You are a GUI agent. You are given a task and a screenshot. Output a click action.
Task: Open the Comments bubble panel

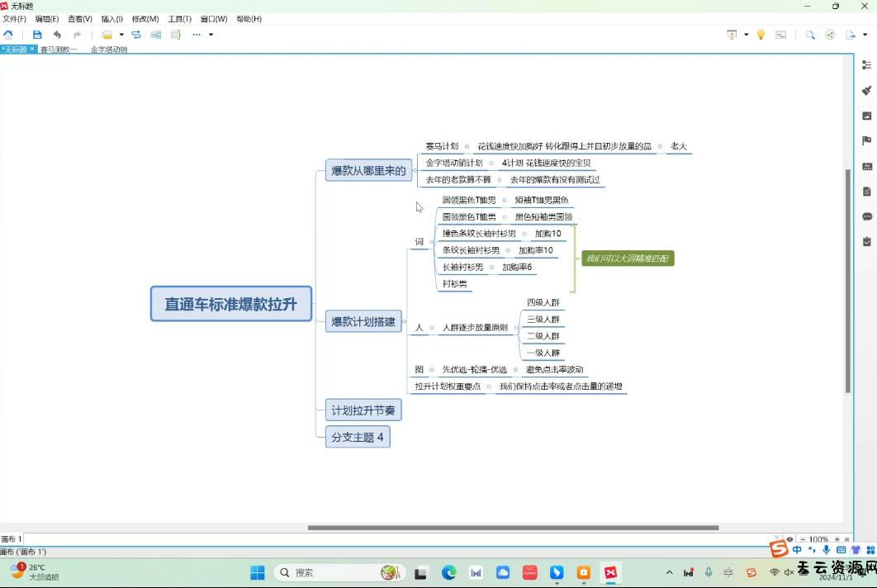tap(866, 216)
